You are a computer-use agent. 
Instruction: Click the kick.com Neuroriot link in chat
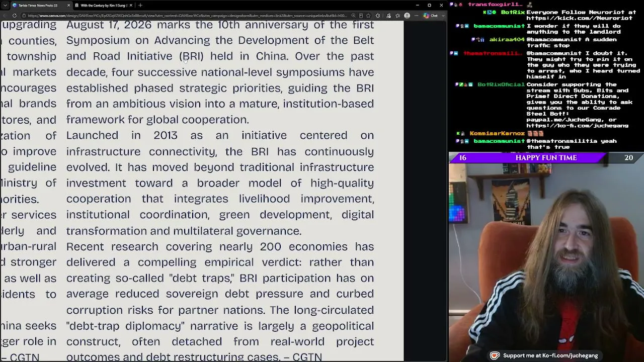tap(579, 18)
